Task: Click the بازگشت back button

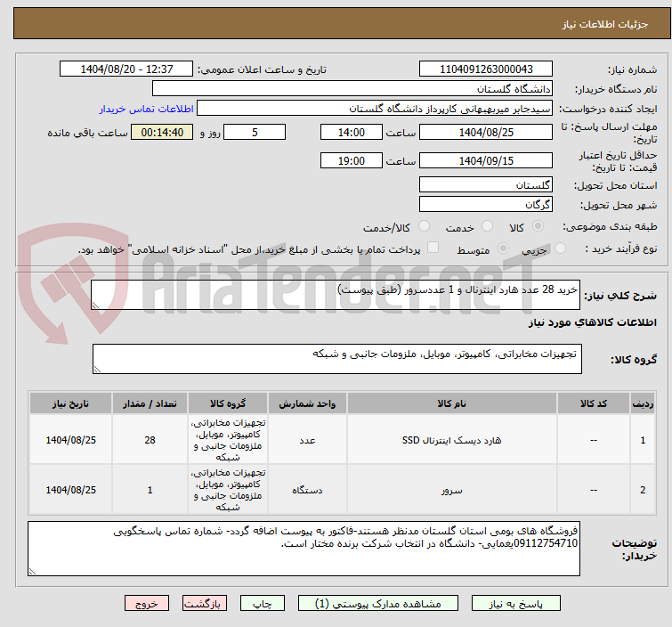Action: (x=204, y=604)
